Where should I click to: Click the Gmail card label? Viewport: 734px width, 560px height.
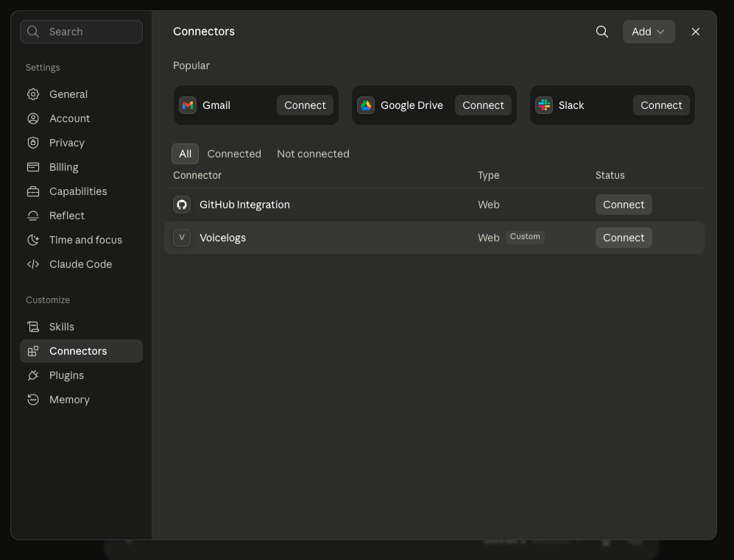pos(216,105)
